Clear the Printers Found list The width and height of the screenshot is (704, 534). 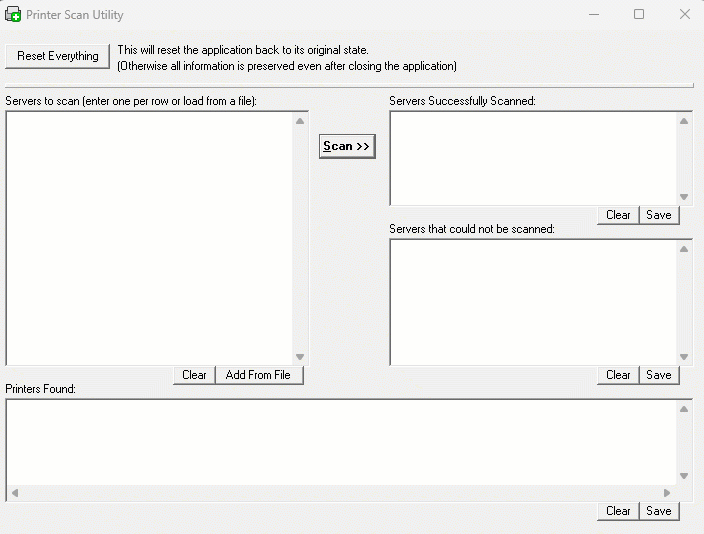(x=618, y=511)
